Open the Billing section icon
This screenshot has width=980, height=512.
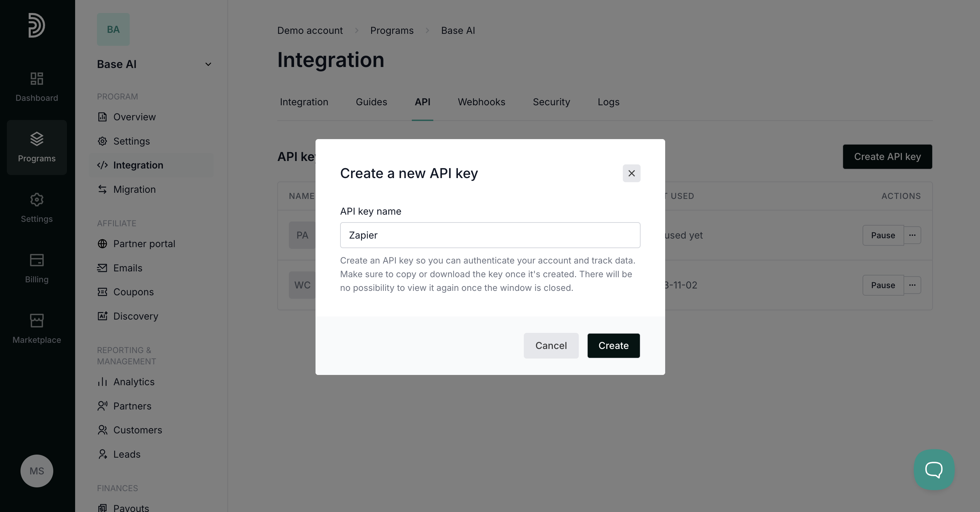pyautogui.click(x=37, y=260)
